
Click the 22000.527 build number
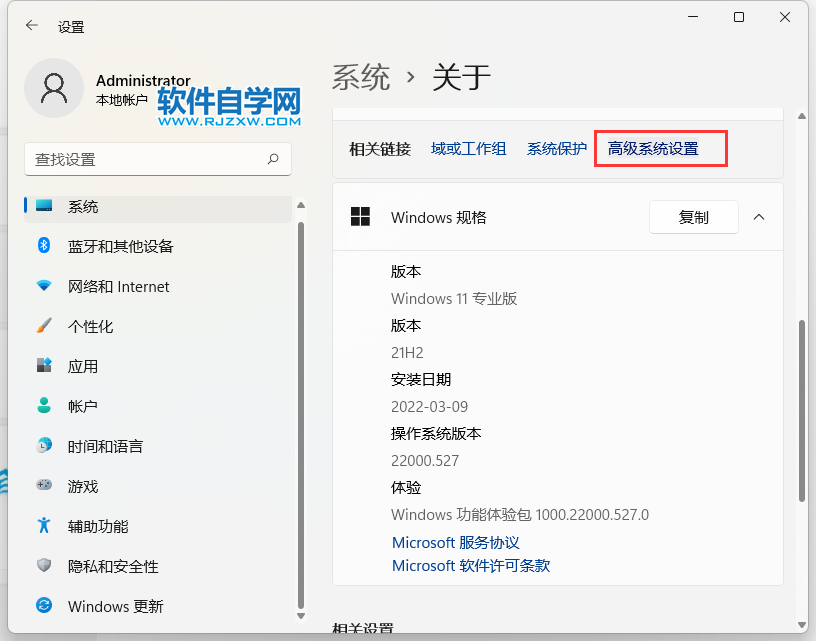coord(425,460)
